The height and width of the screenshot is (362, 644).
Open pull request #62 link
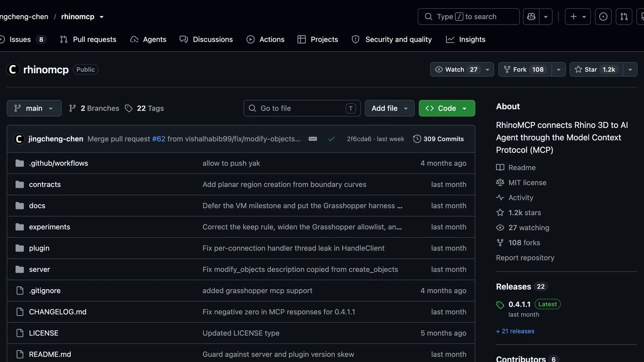point(159,139)
